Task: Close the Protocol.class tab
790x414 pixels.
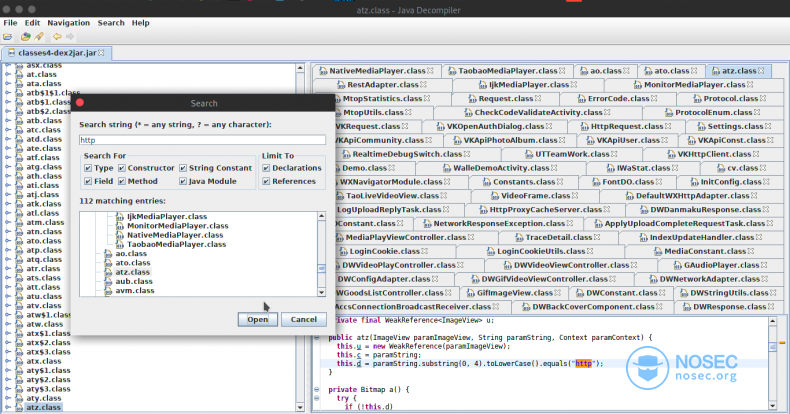Action: pyautogui.click(x=763, y=99)
